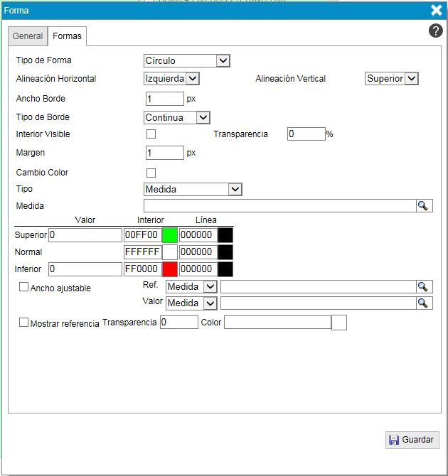Image resolution: width=448 pixels, height=476 pixels.
Task: Open the Alineación Horizontal dropdown
Action: pos(171,79)
